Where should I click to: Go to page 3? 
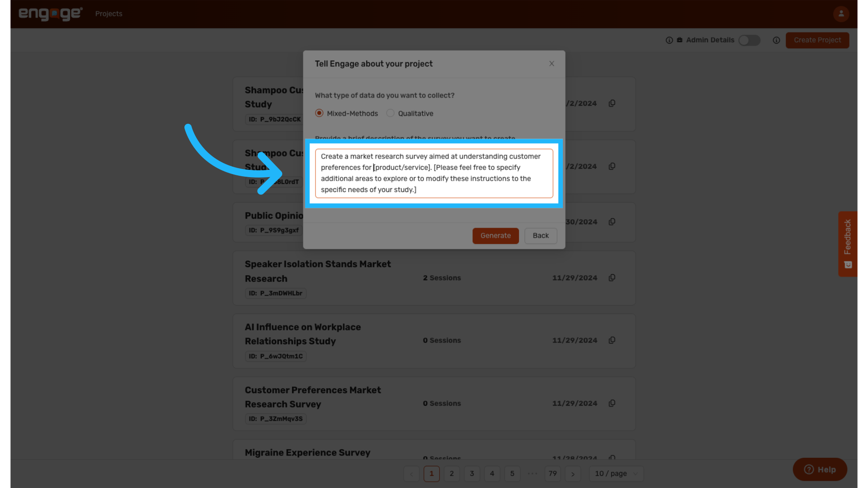tap(472, 474)
